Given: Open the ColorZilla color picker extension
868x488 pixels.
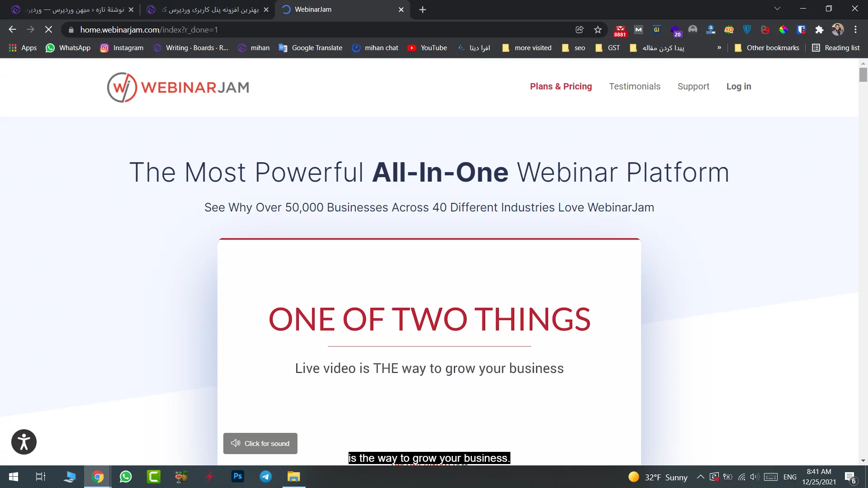Looking at the screenshot, I should [783, 29].
